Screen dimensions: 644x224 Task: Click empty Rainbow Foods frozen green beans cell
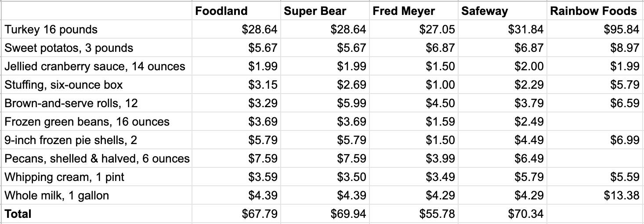[595, 122]
